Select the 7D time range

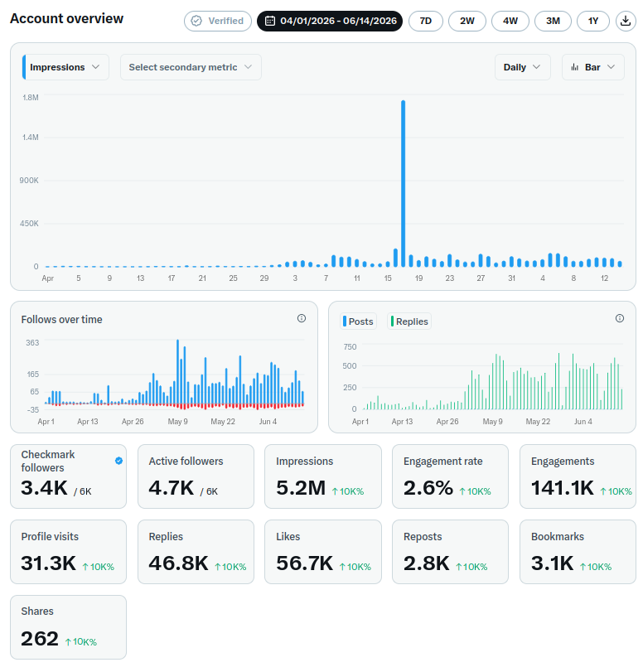coord(426,21)
